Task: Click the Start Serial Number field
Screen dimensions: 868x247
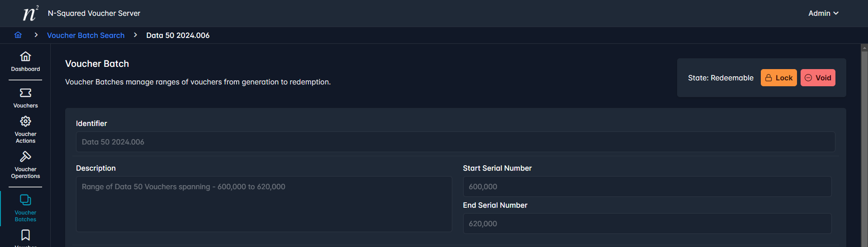Action: [647, 186]
